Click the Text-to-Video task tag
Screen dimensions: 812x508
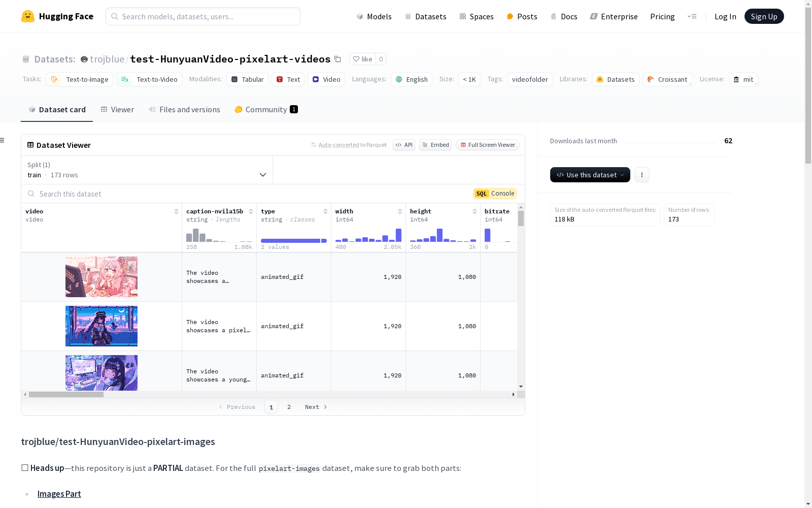pyautogui.click(x=150, y=79)
